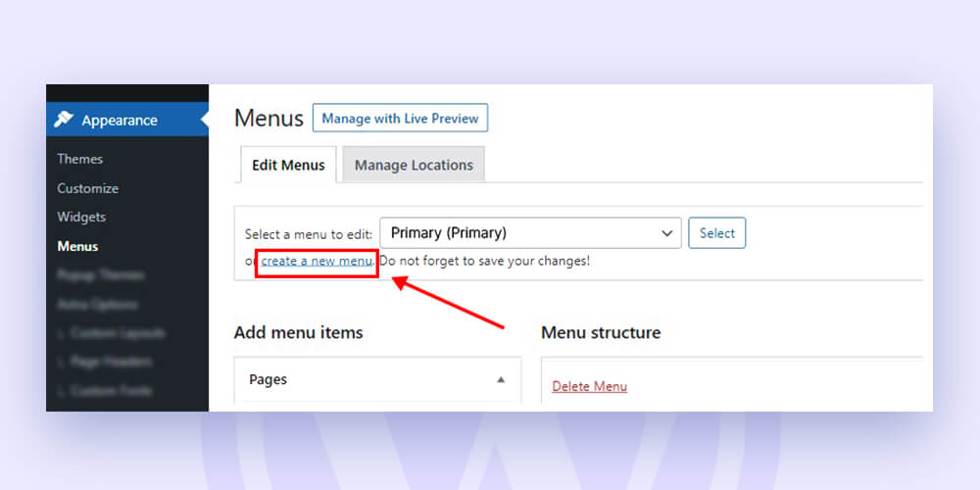Go to Customize in the sidebar
The image size is (980, 490).
(x=87, y=188)
